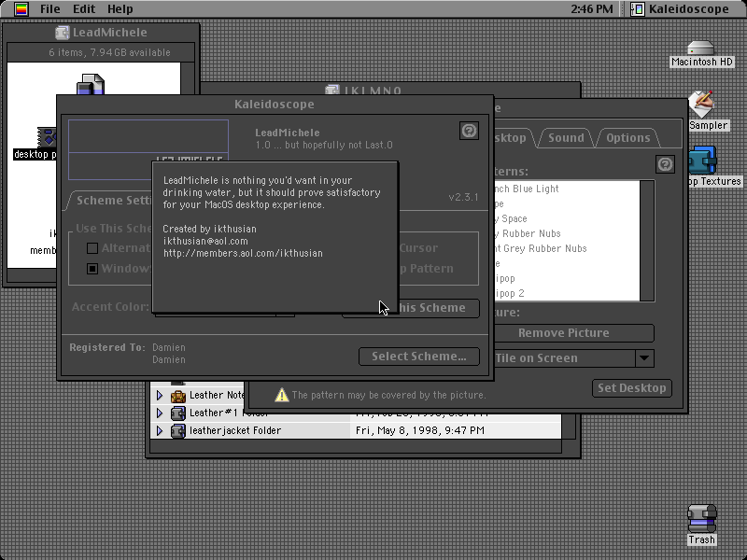
Task: Open the File menu
Action: pyautogui.click(x=50, y=9)
